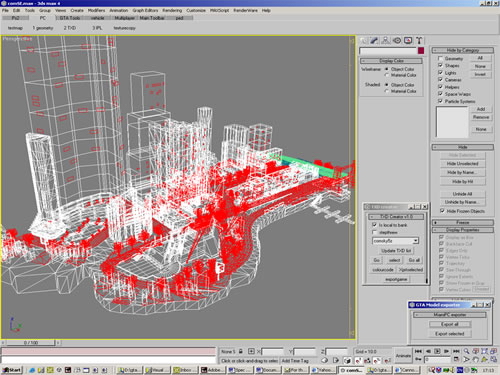Select Shaded Material Color radio button
Image resolution: width=500 pixels, height=375 pixels.
tap(387, 91)
